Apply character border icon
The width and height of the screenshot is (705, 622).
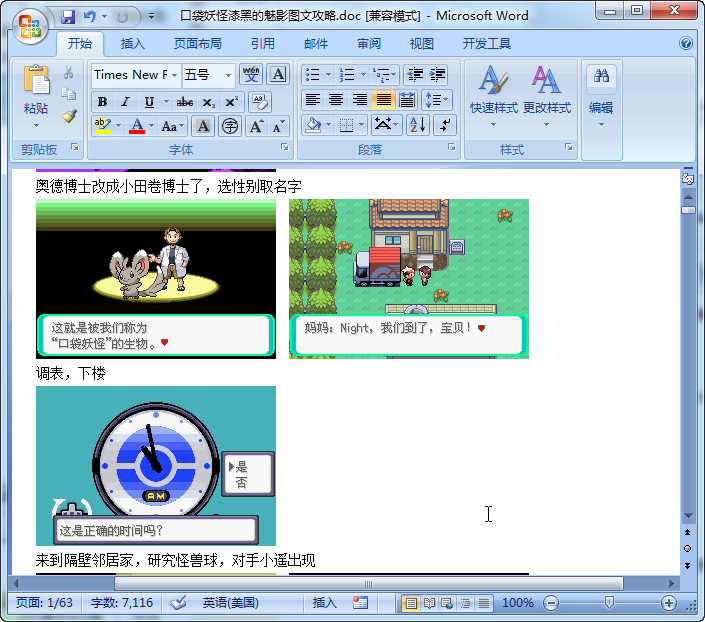[x=278, y=74]
